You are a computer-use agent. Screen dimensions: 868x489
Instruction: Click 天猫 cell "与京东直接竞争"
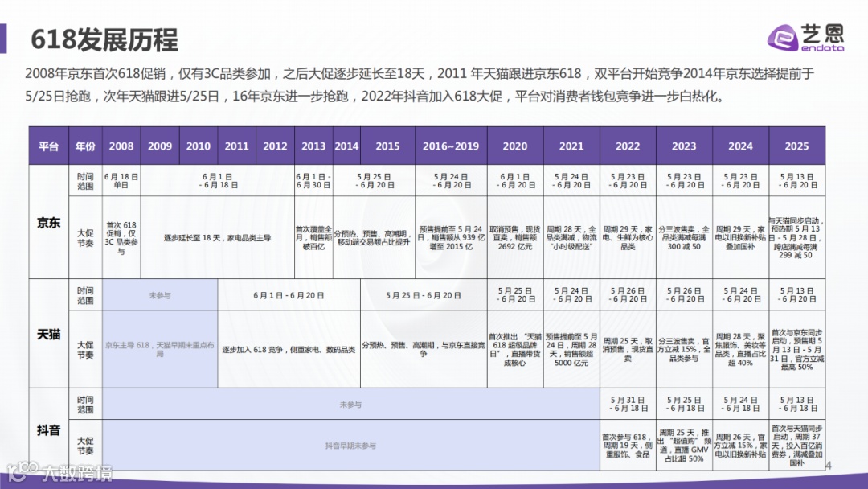click(x=424, y=349)
